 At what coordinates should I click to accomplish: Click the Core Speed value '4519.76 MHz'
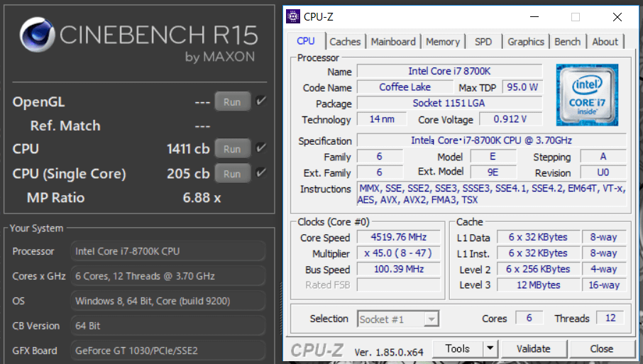click(x=399, y=237)
